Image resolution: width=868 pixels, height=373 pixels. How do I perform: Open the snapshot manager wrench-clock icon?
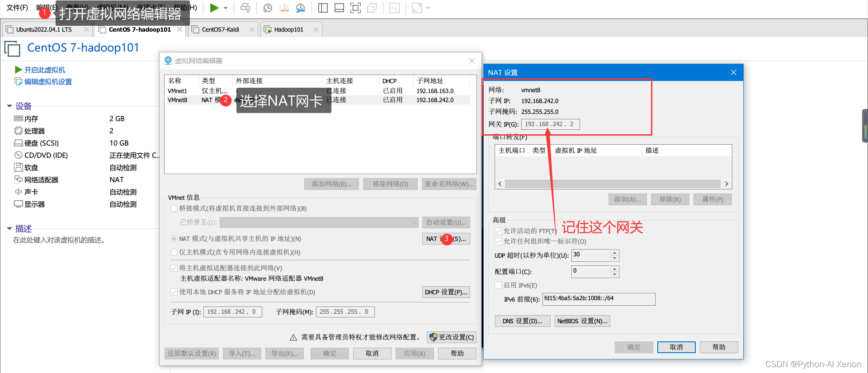(x=301, y=8)
